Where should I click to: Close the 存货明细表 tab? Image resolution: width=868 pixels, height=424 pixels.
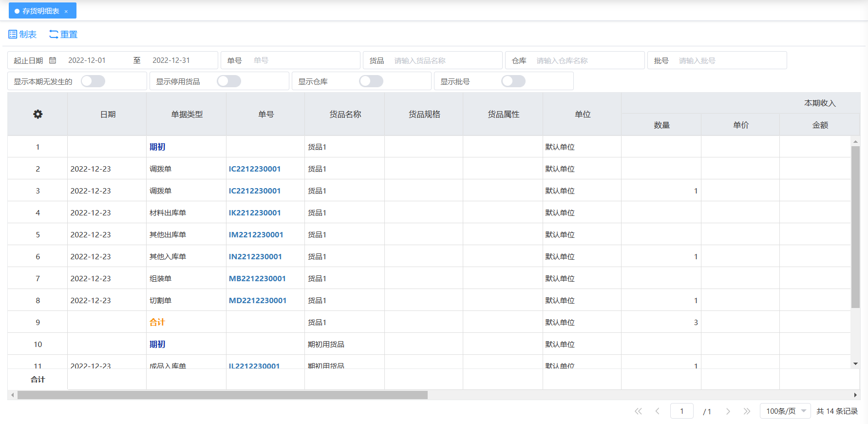pyautogui.click(x=66, y=11)
